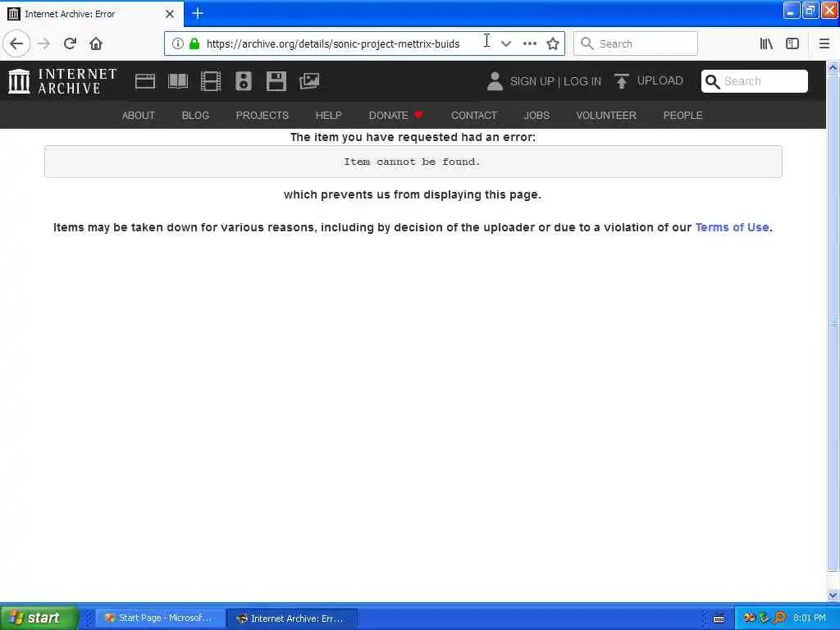Open the PEOPLE menu item
The width and height of the screenshot is (840, 630).
click(x=683, y=115)
